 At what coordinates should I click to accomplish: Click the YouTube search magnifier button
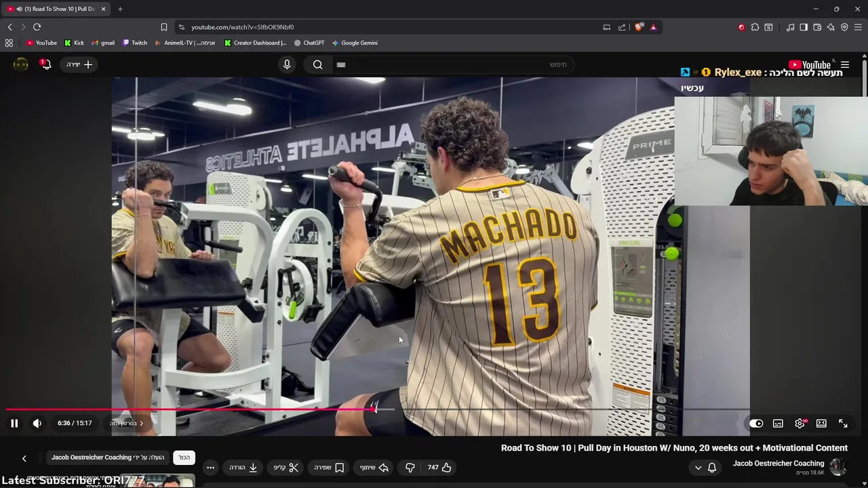[317, 64]
